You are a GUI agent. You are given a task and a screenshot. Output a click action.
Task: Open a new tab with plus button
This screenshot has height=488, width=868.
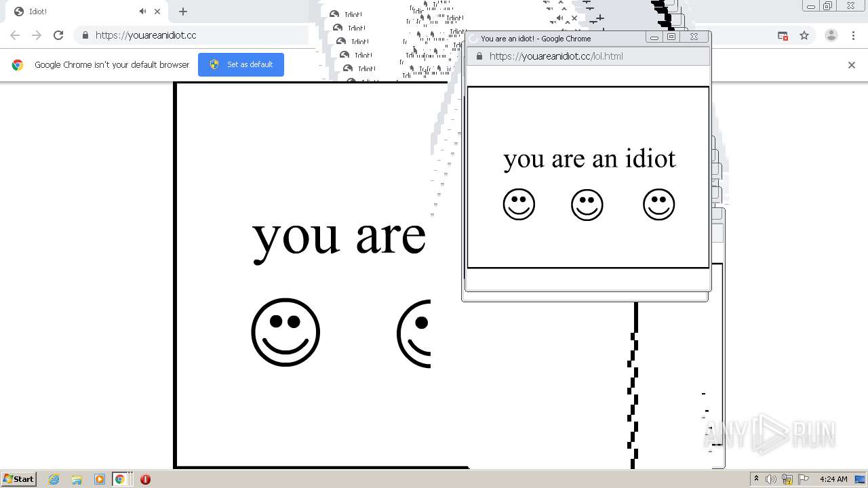(x=183, y=12)
